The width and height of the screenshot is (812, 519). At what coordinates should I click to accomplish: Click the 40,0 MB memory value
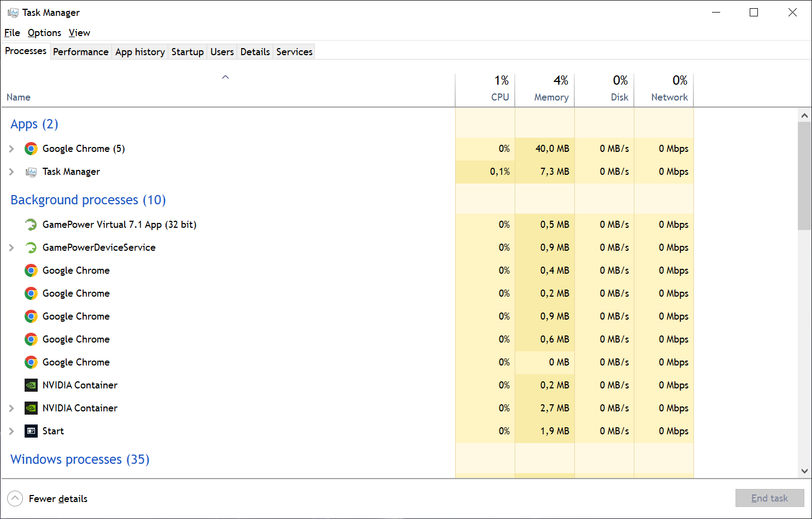pyautogui.click(x=552, y=149)
